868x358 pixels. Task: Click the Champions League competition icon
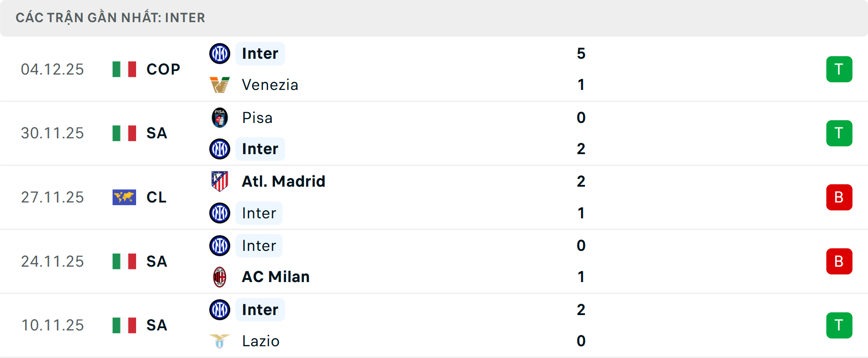(124, 197)
